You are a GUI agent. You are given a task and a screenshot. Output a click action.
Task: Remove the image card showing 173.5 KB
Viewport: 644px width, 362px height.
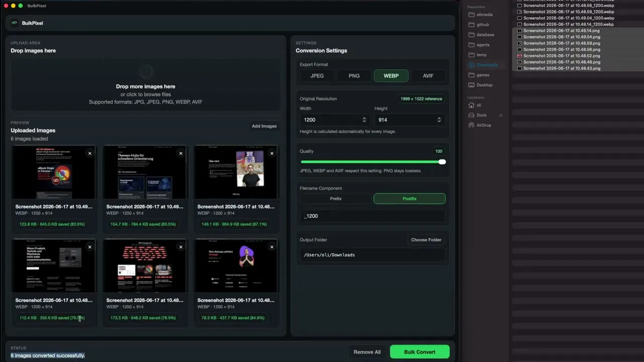tap(181, 247)
